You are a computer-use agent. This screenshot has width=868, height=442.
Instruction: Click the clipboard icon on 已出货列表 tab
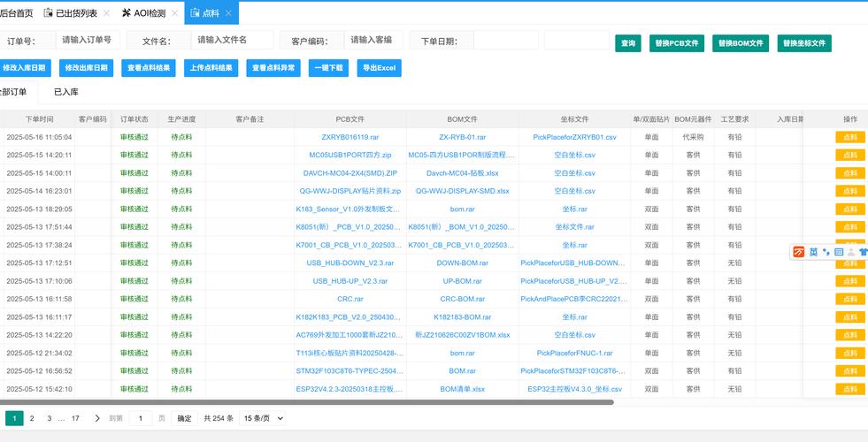(48, 12)
